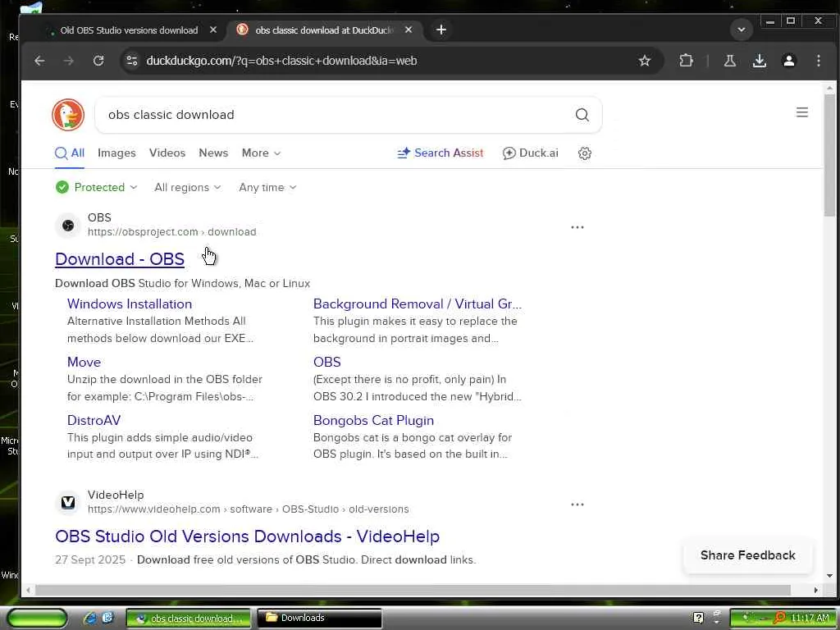
Task: Reload the DuckDuckGo page
Action: tap(98, 61)
